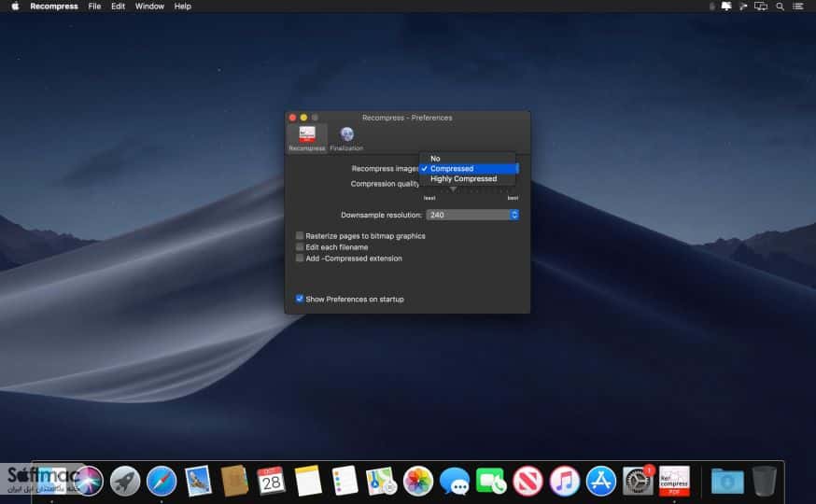
Task: Open the Window menu
Action: tap(150, 7)
